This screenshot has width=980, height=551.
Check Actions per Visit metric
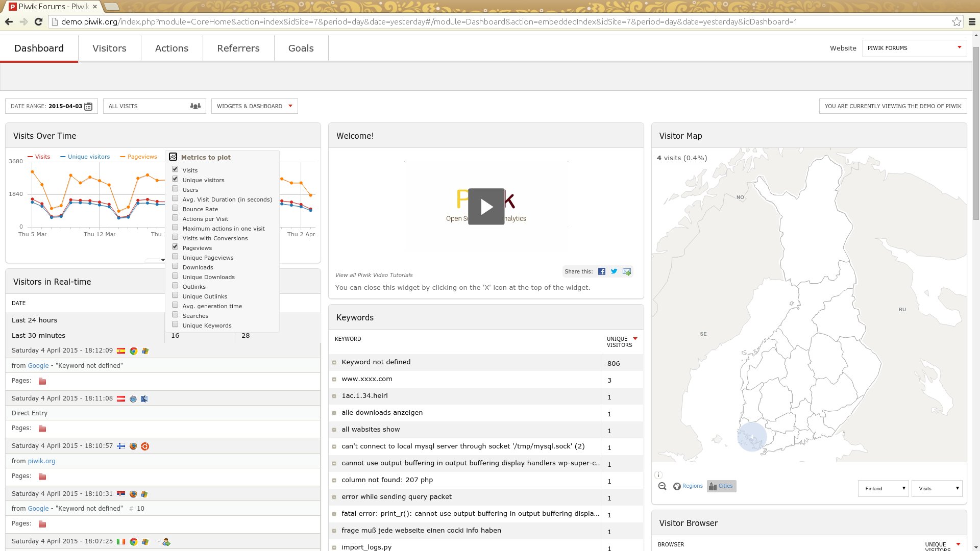[x=175, y=217]
